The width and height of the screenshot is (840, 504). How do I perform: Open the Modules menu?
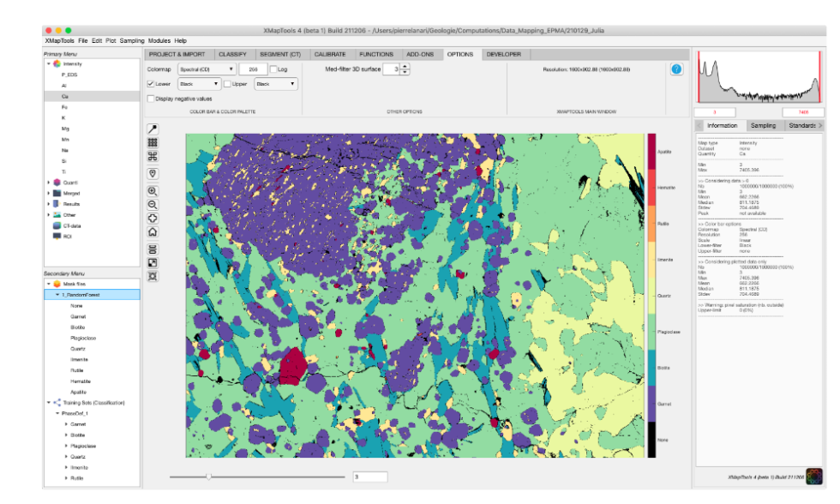pos(159,40)
